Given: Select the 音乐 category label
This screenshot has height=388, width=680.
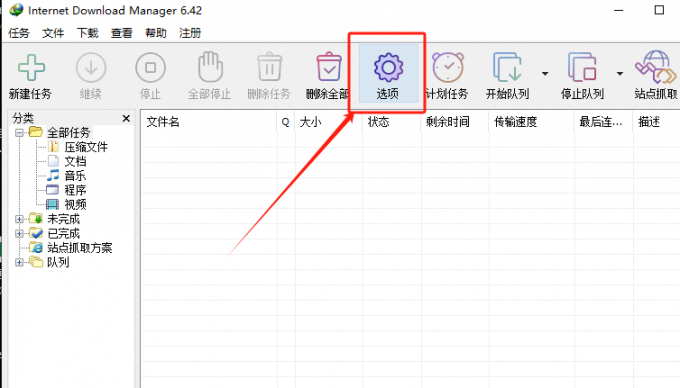Looking at the screenshot, I should tap(75, 176).
